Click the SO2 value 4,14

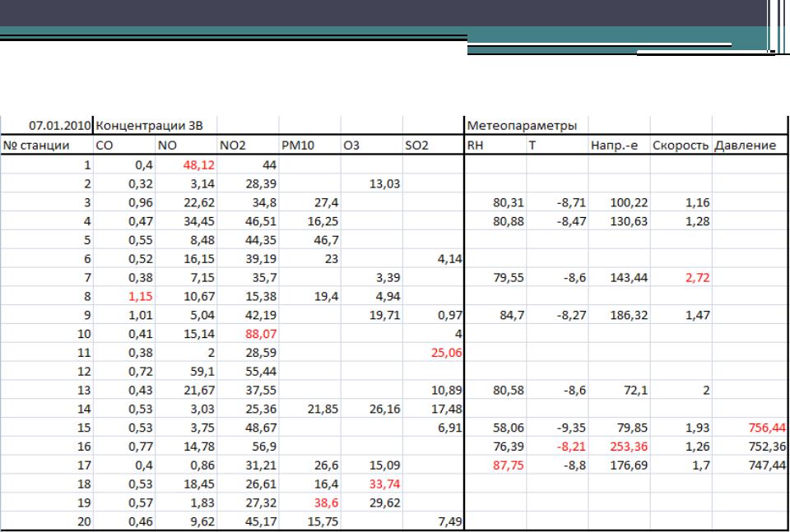click(449, 259)
